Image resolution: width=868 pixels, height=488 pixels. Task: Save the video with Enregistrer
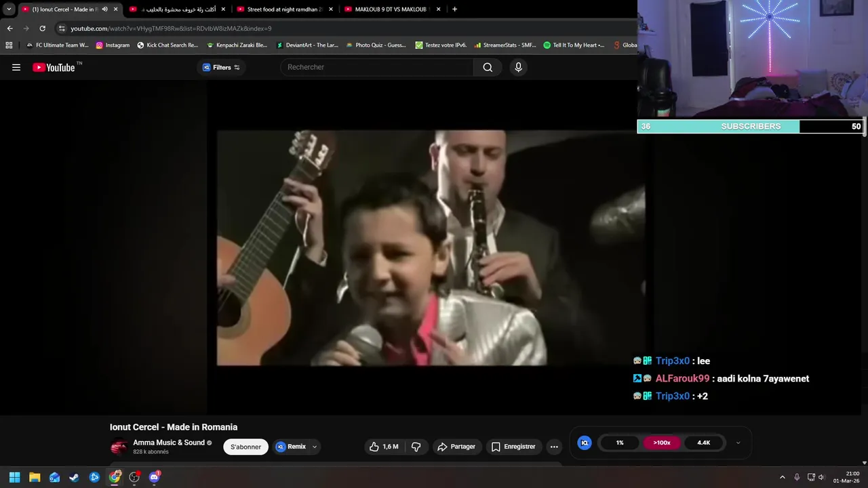pyautogui.click(x=513, y=447)
